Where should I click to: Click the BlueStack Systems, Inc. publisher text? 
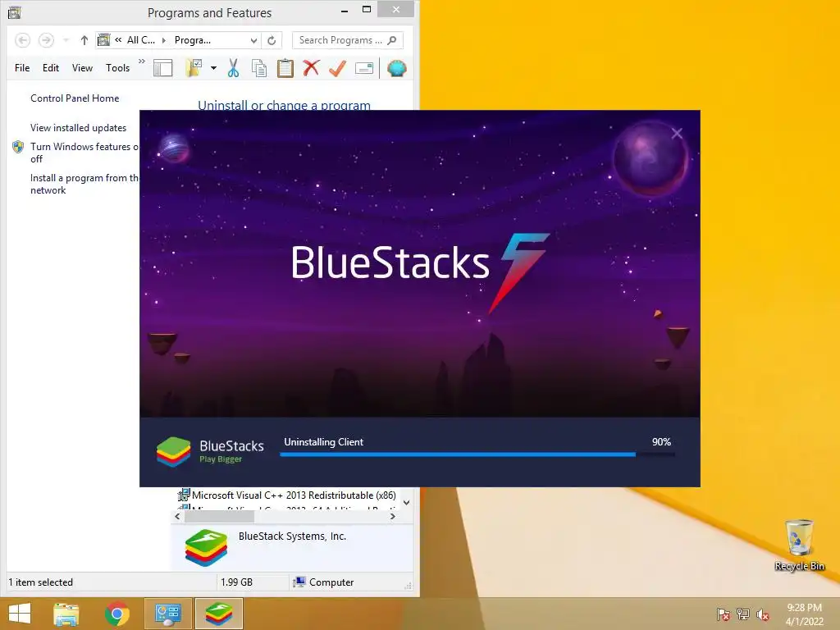click(293, 536)
